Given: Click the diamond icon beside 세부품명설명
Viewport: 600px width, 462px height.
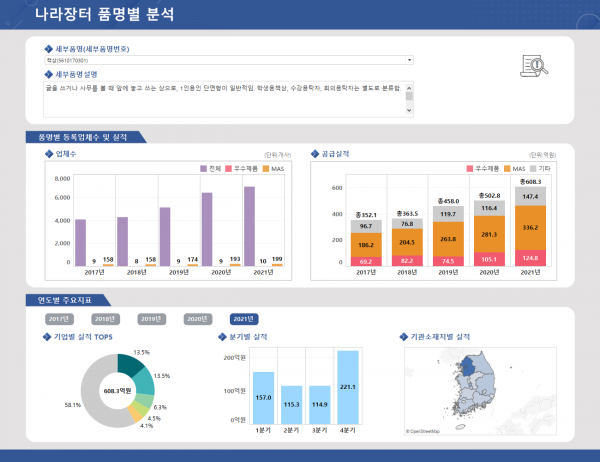Looking at the screenshot, I should (48, 73).
